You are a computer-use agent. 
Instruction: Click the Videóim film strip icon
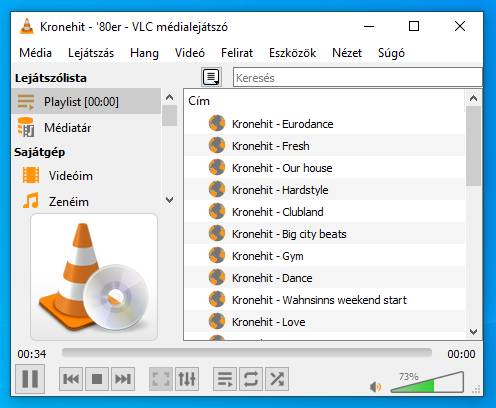[31, 175]
